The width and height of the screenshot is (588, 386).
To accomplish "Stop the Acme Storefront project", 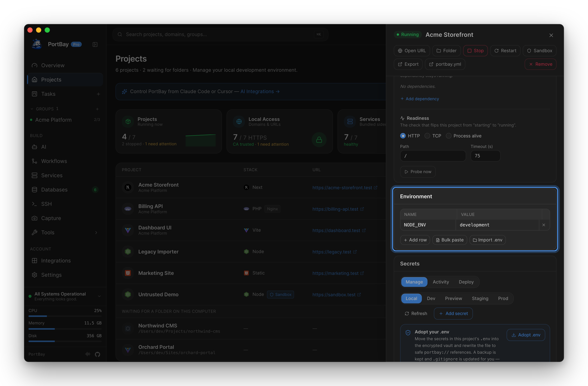I will tap(475, 51).
